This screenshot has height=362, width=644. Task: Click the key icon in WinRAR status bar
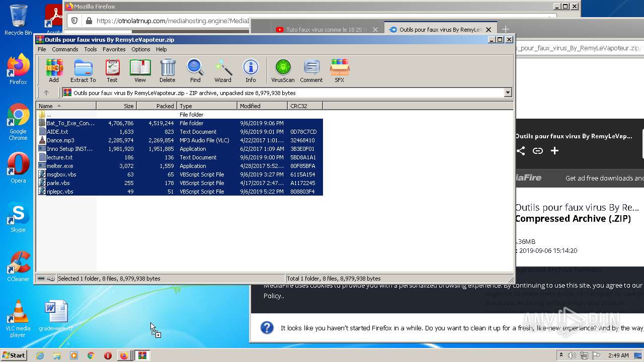(x=51, y=279)
